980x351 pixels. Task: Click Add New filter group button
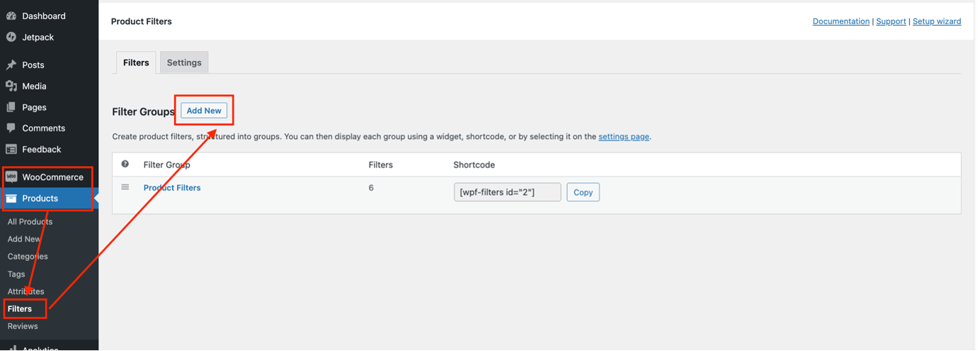[204, 111]
